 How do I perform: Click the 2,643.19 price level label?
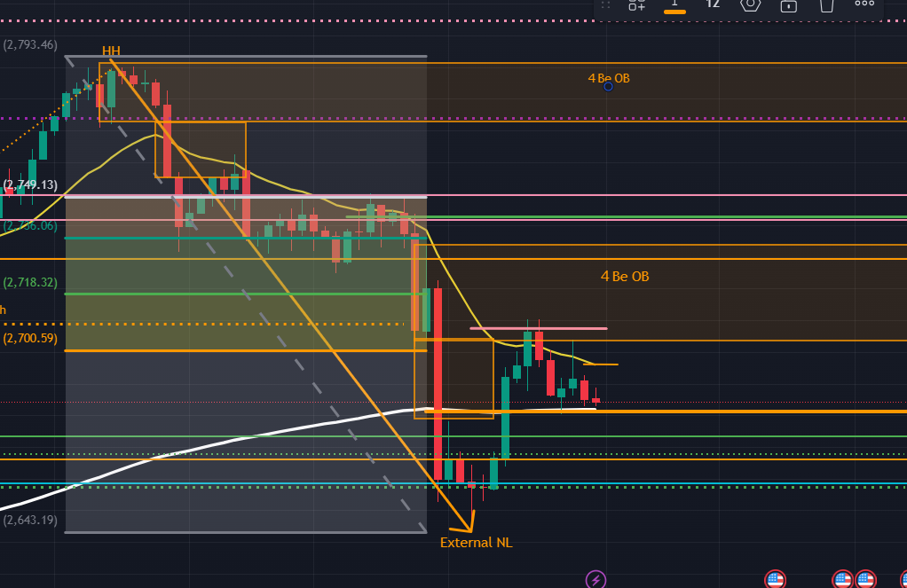30,520
